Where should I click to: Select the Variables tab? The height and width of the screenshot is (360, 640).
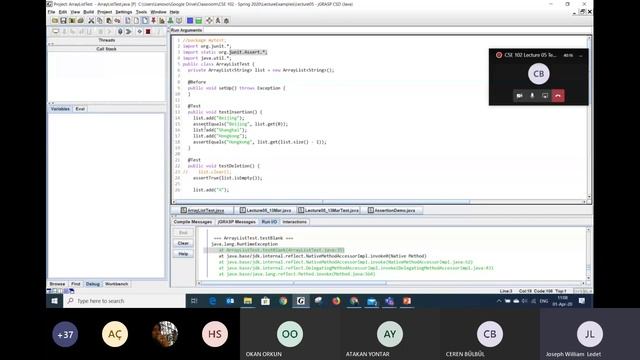60,109
